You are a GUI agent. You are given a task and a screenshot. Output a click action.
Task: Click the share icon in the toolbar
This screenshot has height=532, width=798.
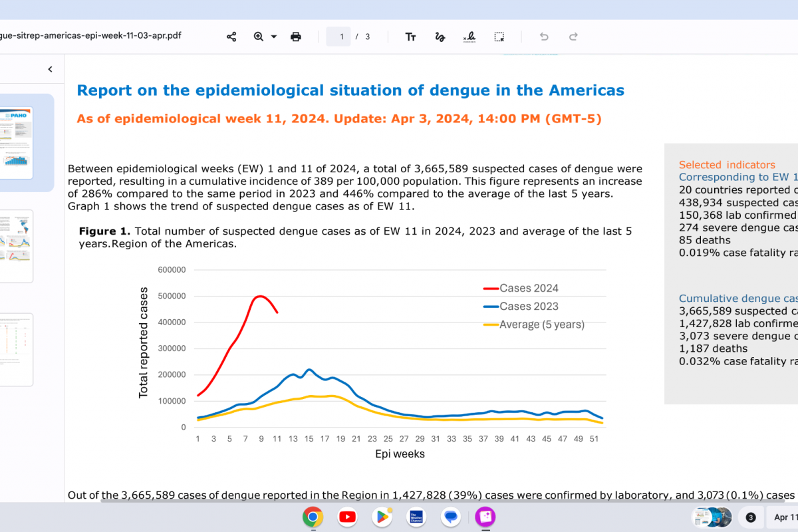[x=231, y=37]
